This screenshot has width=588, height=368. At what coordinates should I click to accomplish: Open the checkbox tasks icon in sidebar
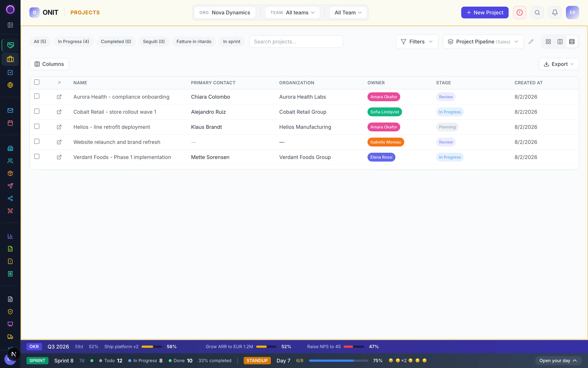pos(10,72)
